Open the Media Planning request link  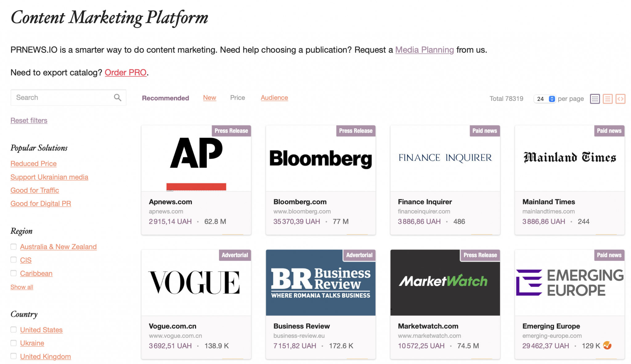(x=424, y=50)
